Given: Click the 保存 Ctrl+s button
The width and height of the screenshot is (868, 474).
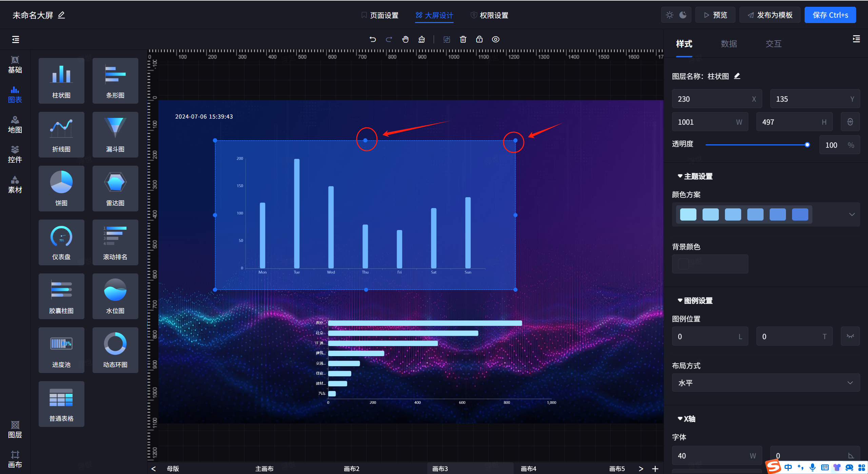Looking at the screenshot, I should click(x=830, y=15).
